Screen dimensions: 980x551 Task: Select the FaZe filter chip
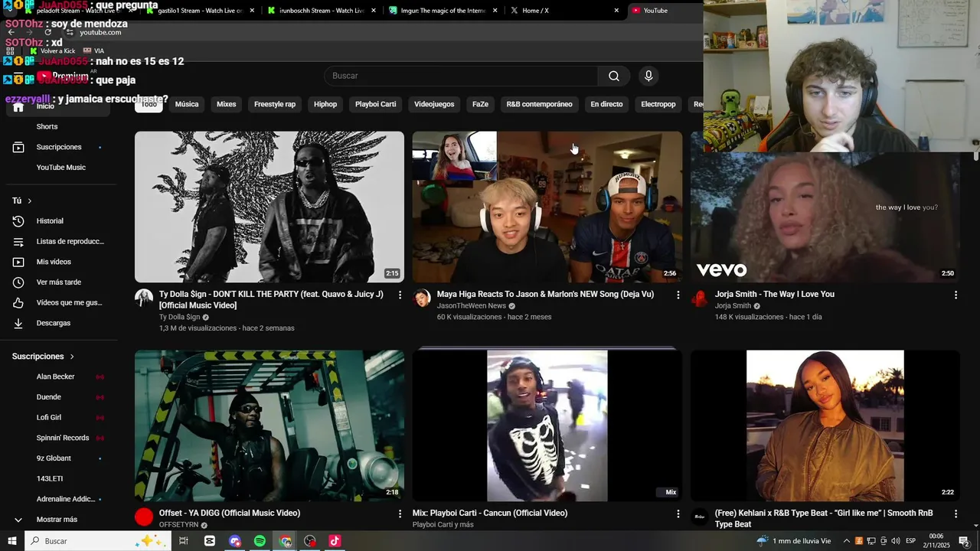pos(480,104)
